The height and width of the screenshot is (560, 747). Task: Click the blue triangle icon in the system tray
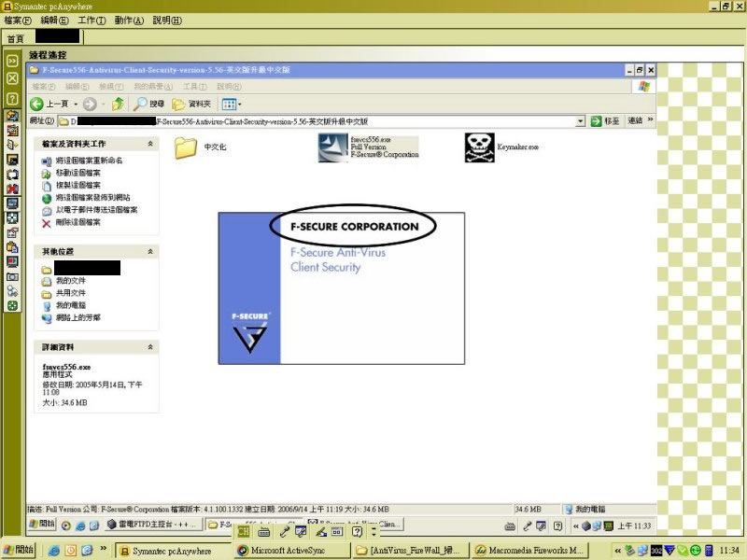coord(669,551)
